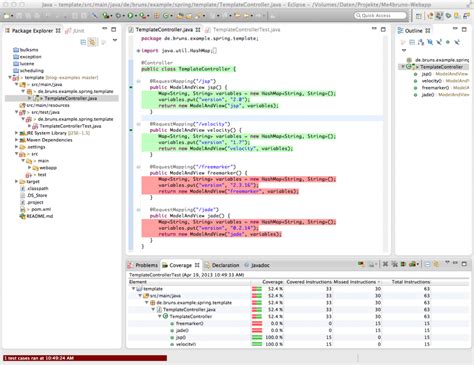Click the Covered Instructions column header
474x365 pixels.
pyautogui.click(x=308, y=282)
